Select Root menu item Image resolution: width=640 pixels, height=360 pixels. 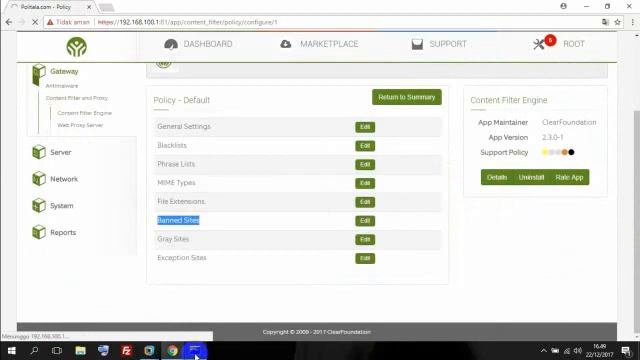(574, 44)
